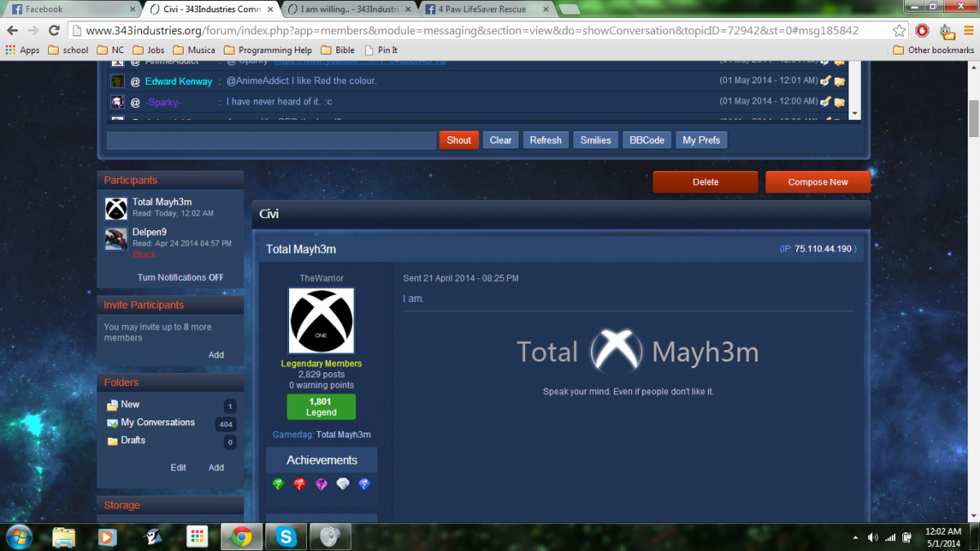
Task: Switch to the 4 Paw LifeSaver Rescue tab
Action: [486, 10]
